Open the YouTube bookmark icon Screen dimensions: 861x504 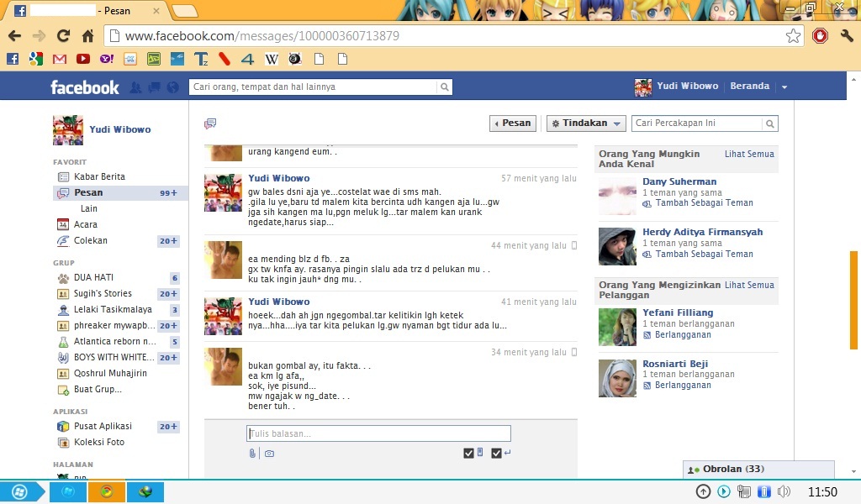click(83, 59)
